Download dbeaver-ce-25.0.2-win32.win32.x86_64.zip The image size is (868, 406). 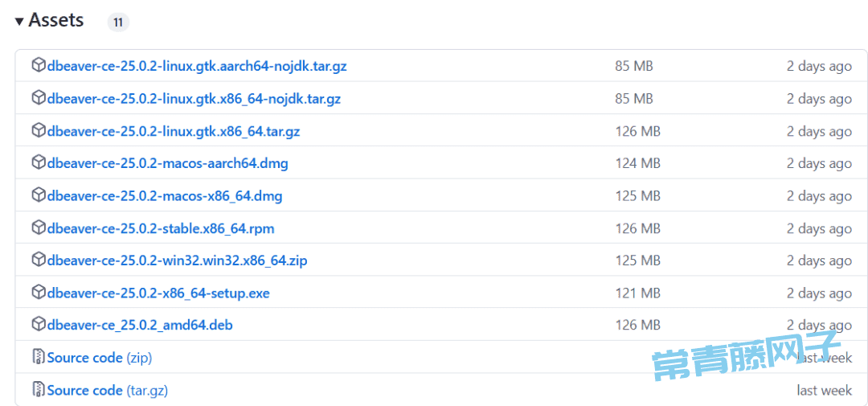pos(177,260)
